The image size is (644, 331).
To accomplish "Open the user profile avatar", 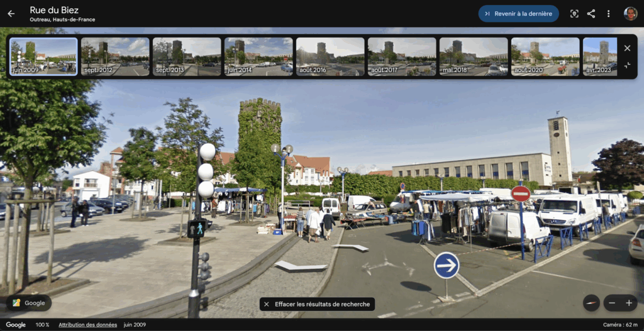I will [630, 14].
